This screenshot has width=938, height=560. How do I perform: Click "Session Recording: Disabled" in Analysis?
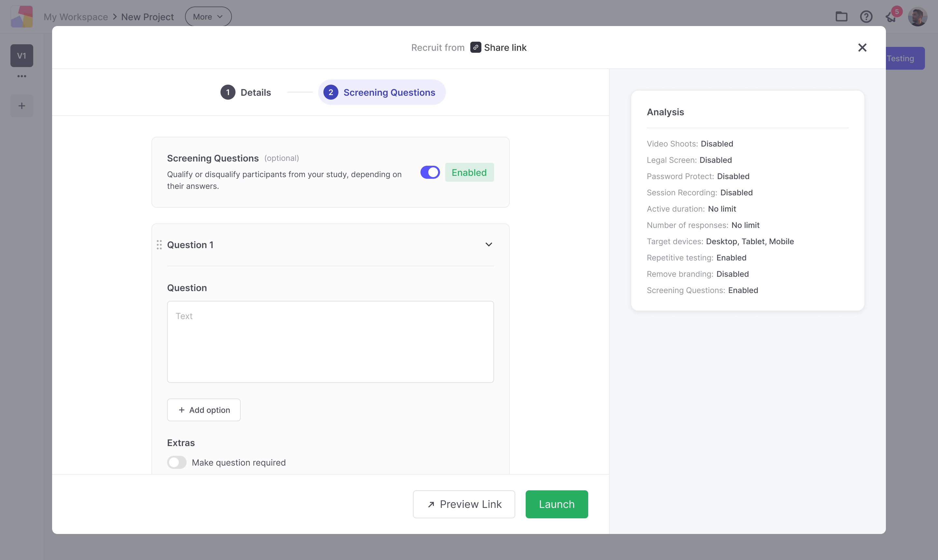click(700, 192)
